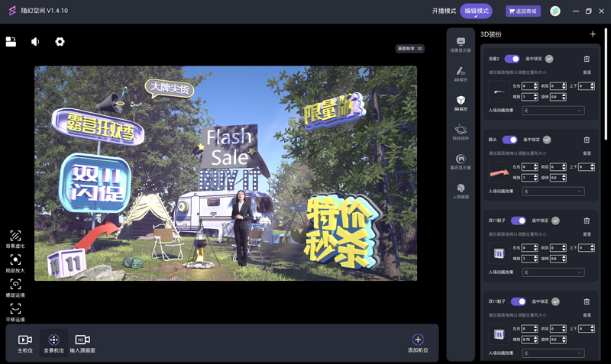Expand 入场动画效果 dropdown for 流星2
The image size is (611, 364).
click(x=553, y=111)
